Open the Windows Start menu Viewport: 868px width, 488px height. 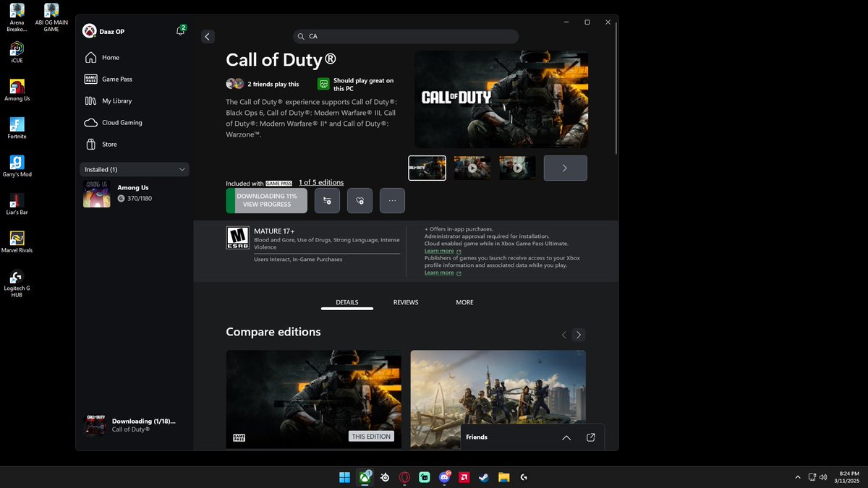344,477
